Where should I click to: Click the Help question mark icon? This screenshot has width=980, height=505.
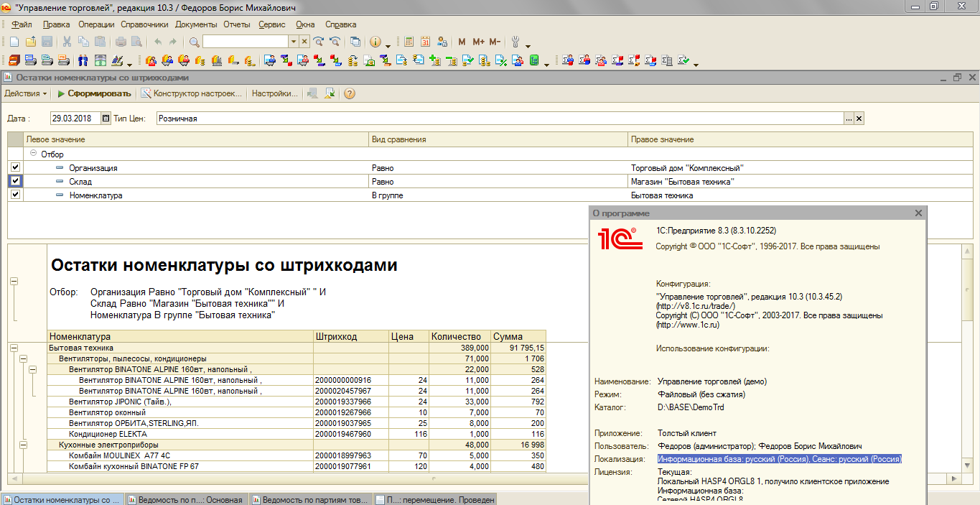coord(350,93)
